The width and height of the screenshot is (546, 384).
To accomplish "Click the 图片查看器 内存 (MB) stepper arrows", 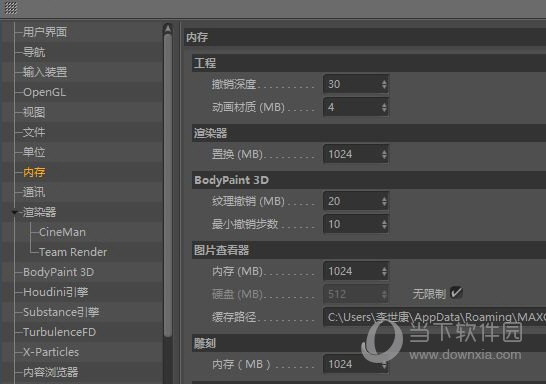I will coord(384,271).
